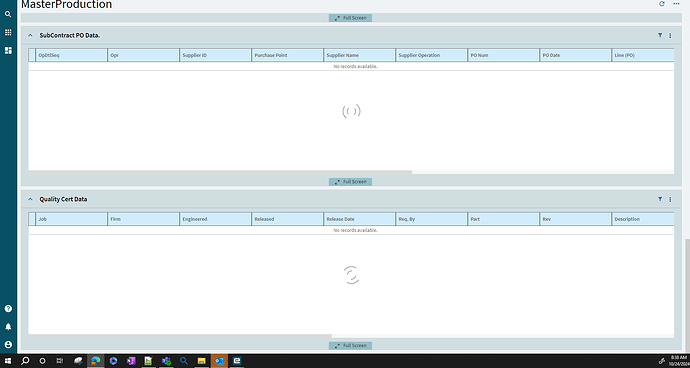690x368 pixels.
Task: Open the dashboard icon in left sidebar
Action: [8, 50]
